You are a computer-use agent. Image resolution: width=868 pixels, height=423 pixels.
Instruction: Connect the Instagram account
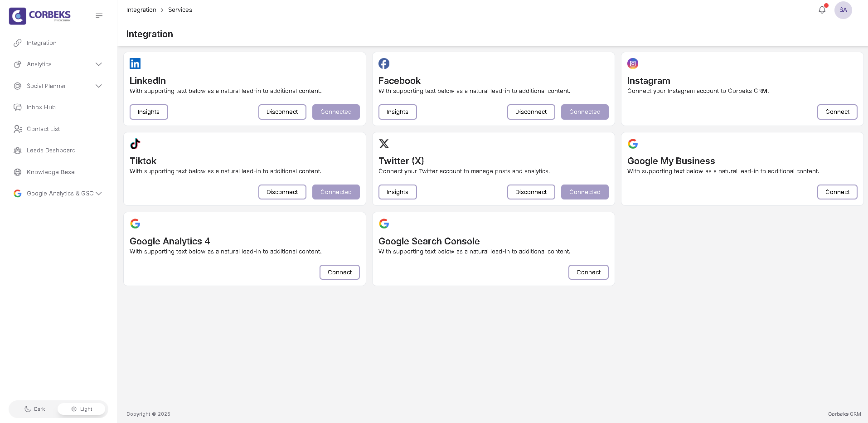coord(837,112)
